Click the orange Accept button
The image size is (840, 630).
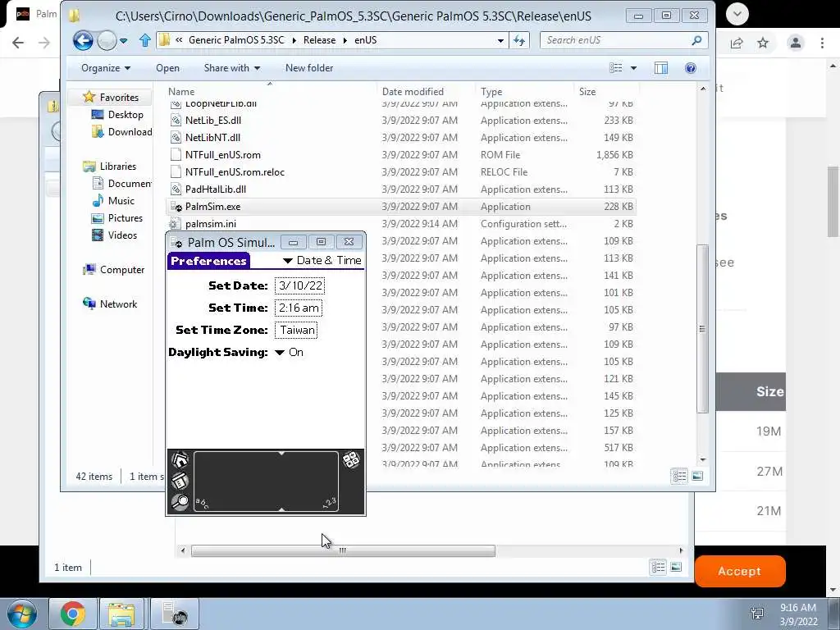click(x=740, y=571)
